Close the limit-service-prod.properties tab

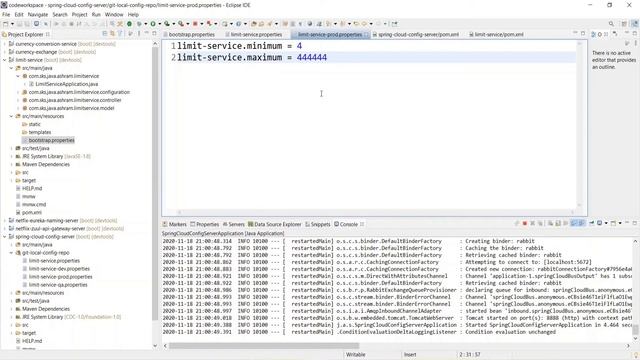[x=366, y=35]
